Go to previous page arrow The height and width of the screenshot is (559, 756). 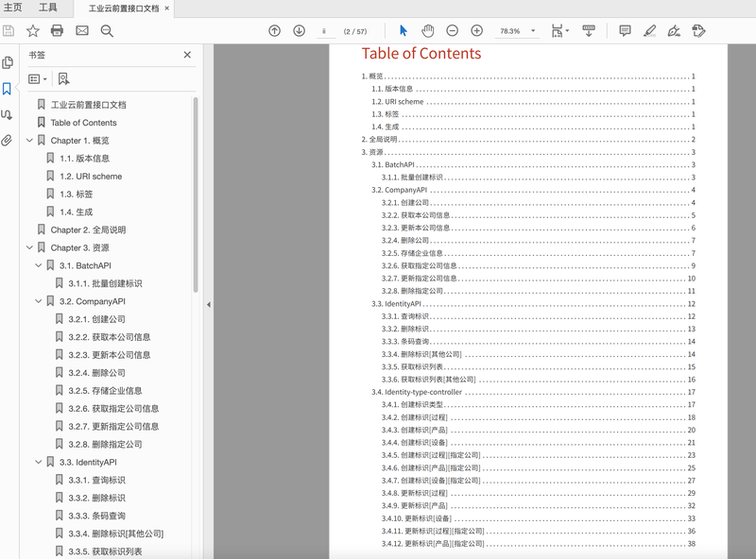click(274, 31)
